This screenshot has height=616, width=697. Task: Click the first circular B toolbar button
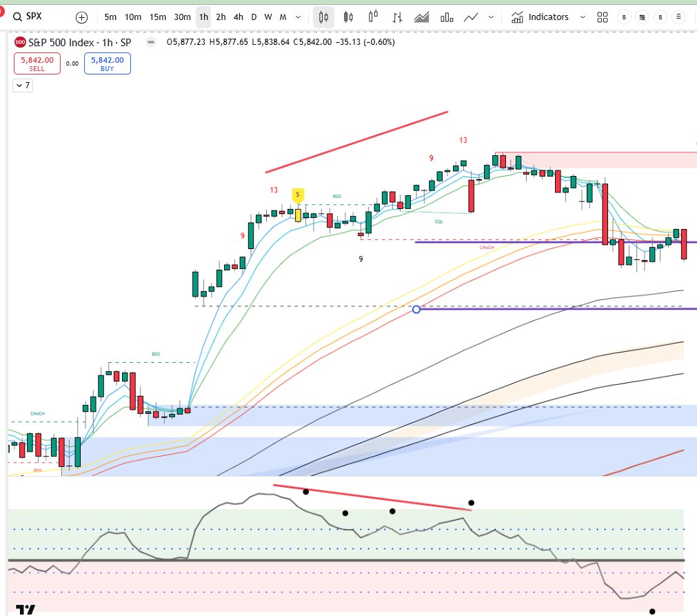(x=624, y=17)
